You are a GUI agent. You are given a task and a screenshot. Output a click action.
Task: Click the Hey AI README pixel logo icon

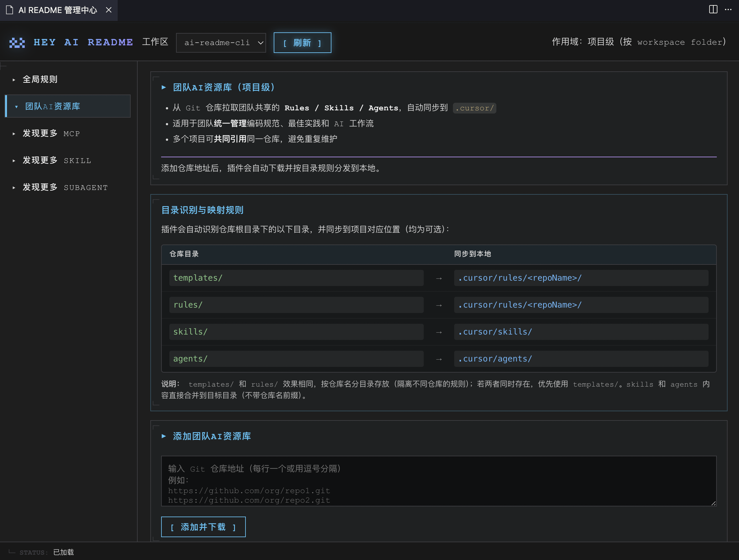tap(17, 42)
